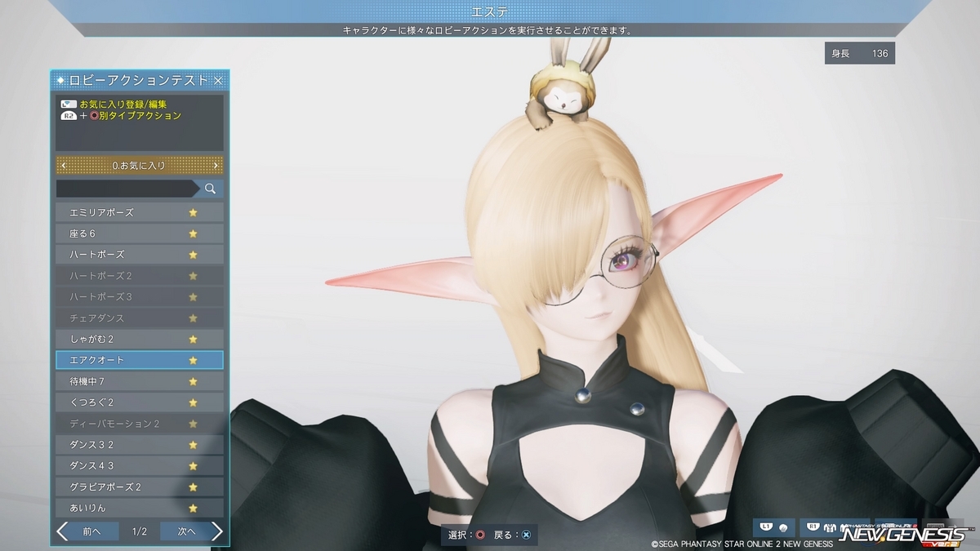
Task: Click the star icon beside ダンス32
Action: (x=194, y=445)
